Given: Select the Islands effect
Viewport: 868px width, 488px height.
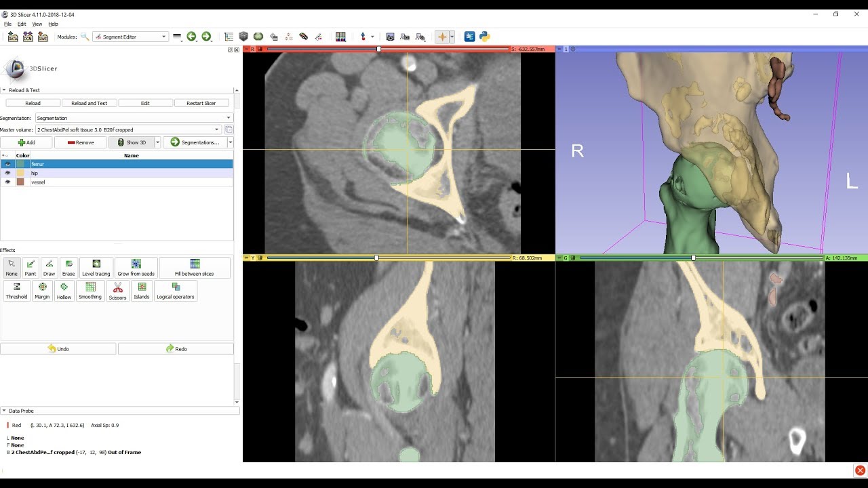Looking at the screenshot, I should [142, 291].
